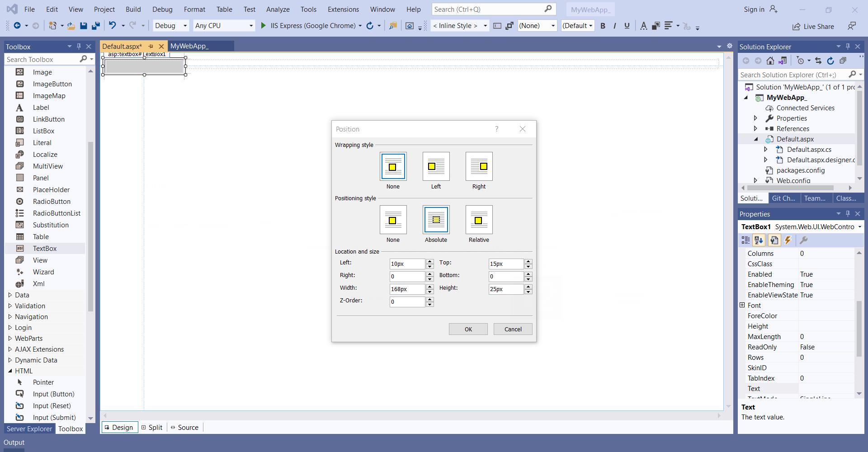Switch to Source view tab
Viewport: 868px width, 452px height.
point(184,428)
